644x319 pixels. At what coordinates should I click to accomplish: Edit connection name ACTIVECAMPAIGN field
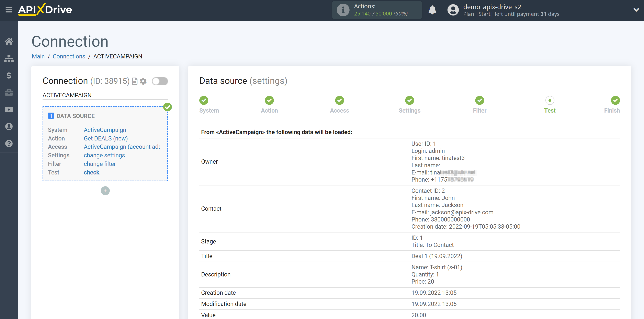pyautogui.click(x=105, y=95)
